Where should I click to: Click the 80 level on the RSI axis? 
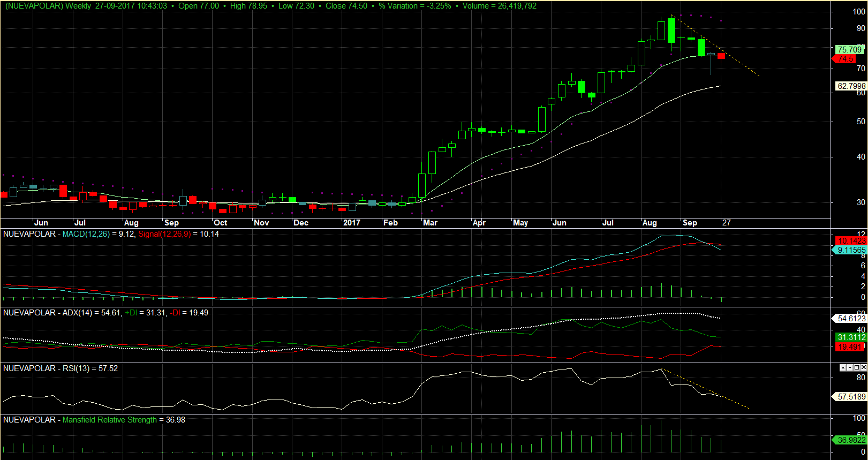[x=861, y=378]
